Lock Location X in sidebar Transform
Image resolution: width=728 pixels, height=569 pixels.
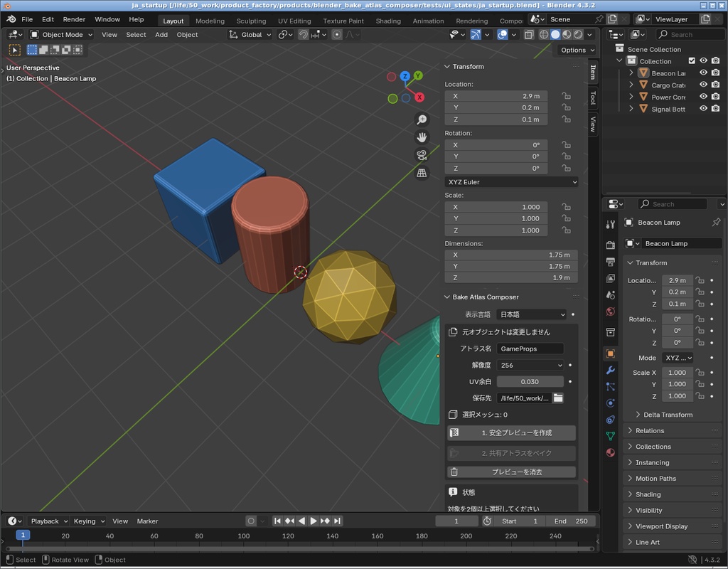tap(566, 96)
